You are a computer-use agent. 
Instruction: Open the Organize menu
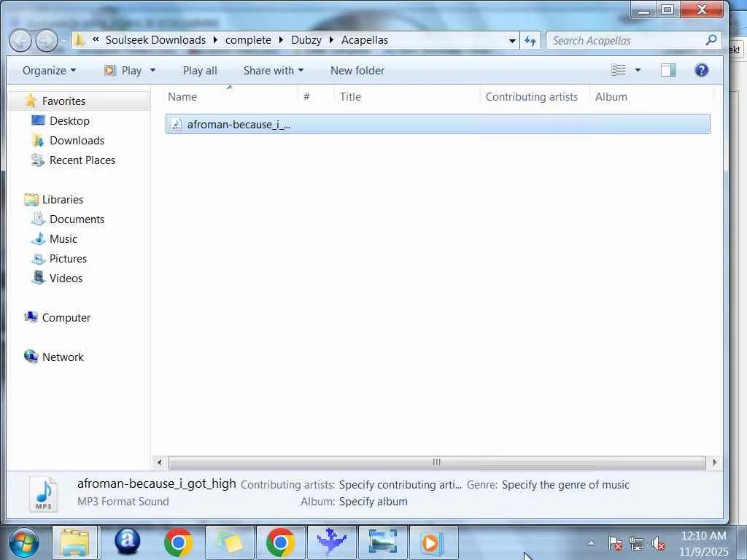49,71
